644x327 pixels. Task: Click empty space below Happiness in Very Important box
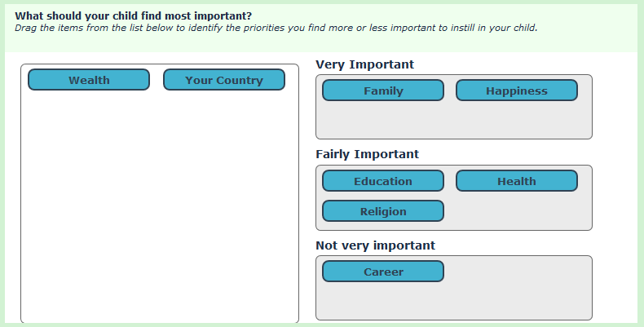pyautogui.click(x=517, y=120)
